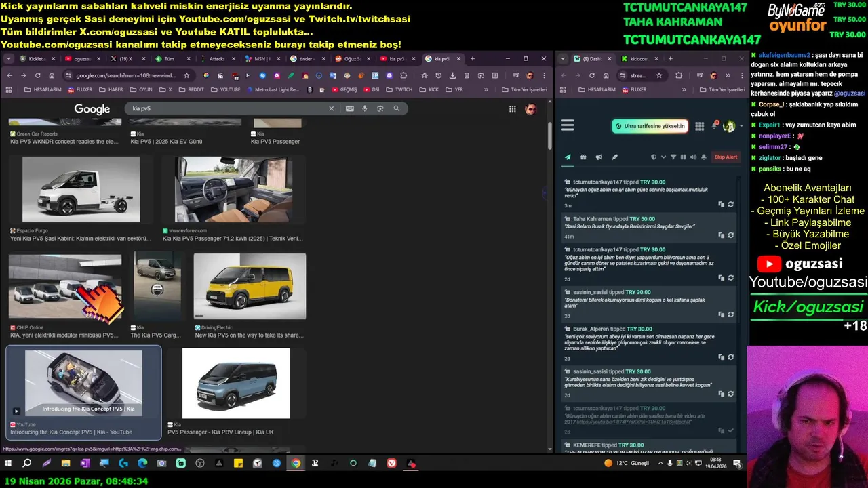The height and width of the screenshot is (488, 868).
Task: Replay the Burak_Alperen TRY 30.00 tip
Action: (730, 357)
